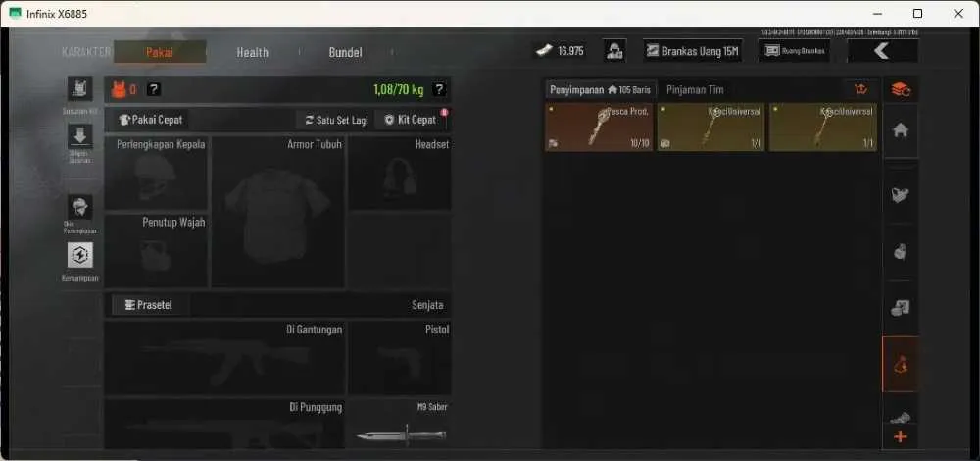Open the Ruang Brankas button

(x=795, y=51)
